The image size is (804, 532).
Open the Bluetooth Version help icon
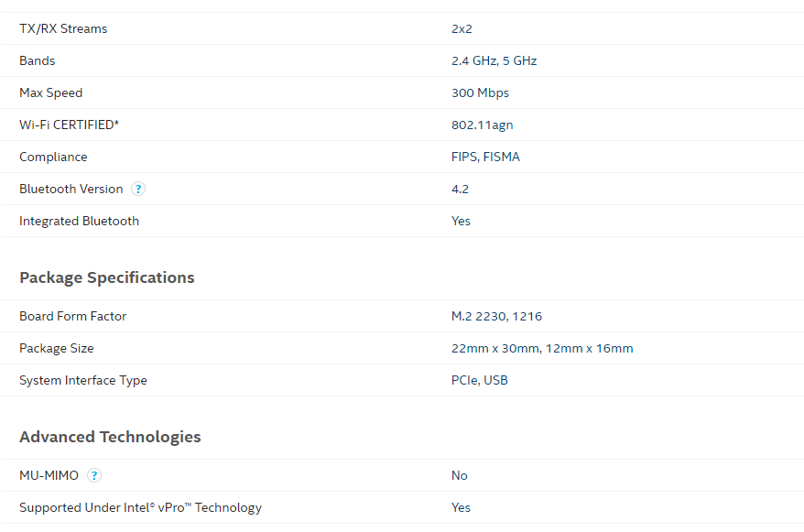click(138, 190)
